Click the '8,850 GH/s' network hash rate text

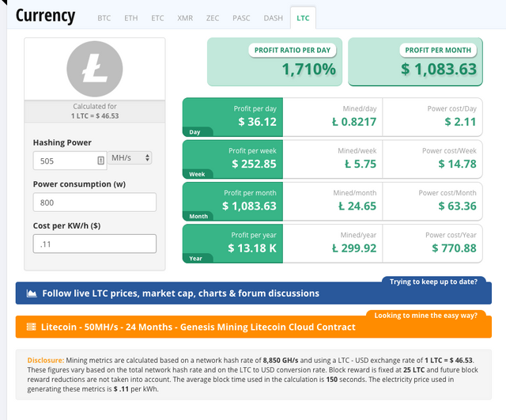point(281,360)
